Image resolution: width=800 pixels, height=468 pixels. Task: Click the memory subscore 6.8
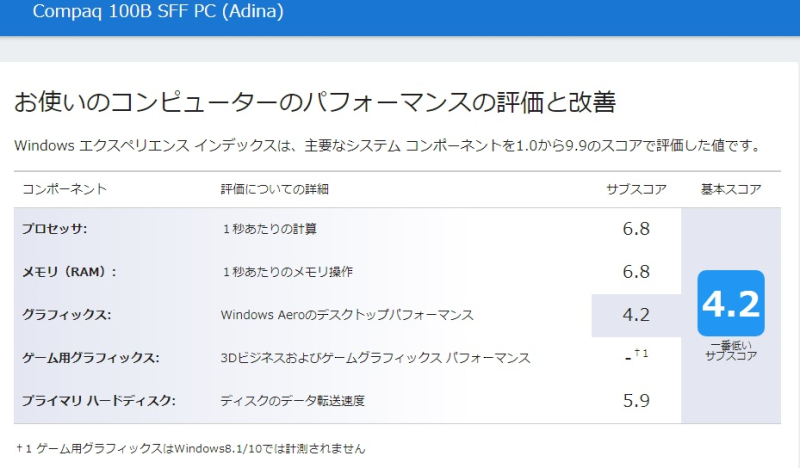636,272
